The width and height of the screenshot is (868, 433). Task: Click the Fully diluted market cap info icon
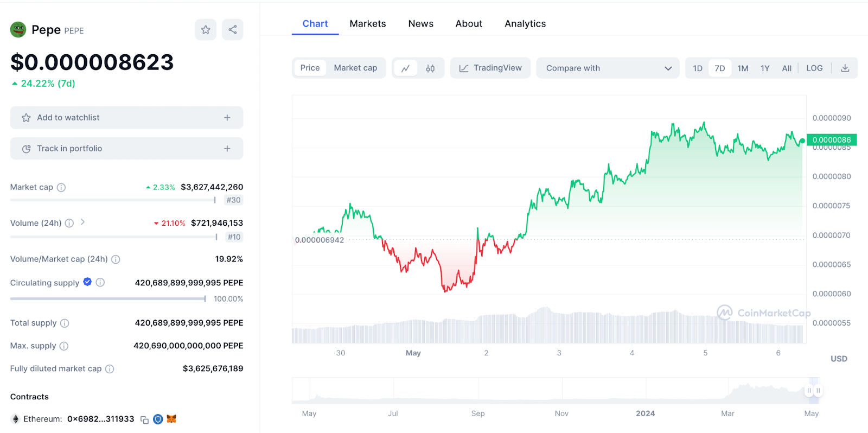110,369
